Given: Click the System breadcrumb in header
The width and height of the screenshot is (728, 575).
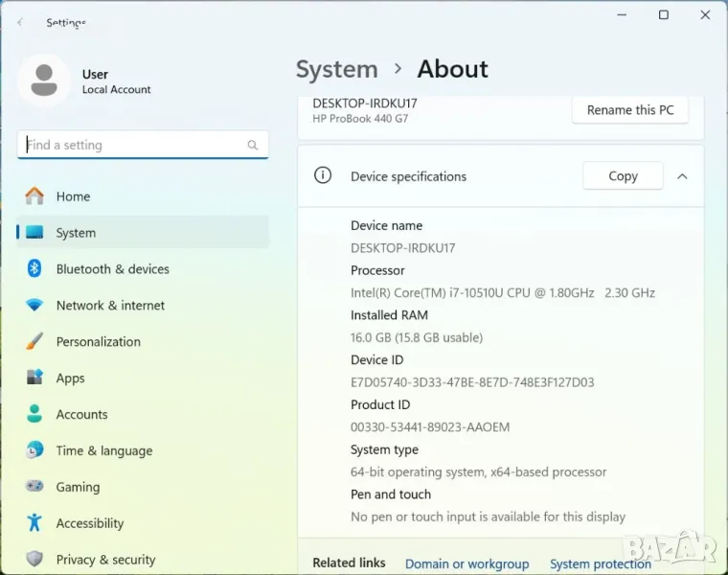Looking at the screenshot, I should [x=336, y=70].
